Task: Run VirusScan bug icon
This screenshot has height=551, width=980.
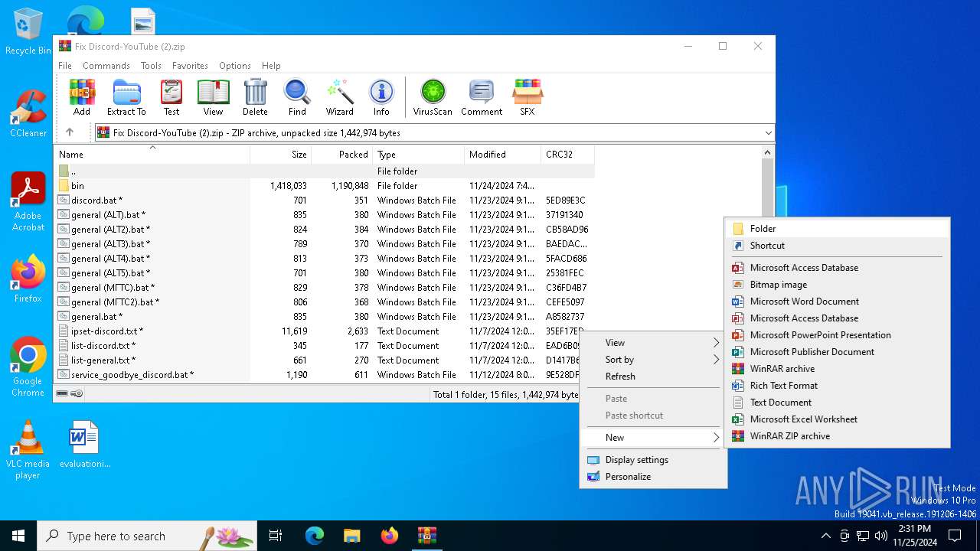Action: coord(433,97)
